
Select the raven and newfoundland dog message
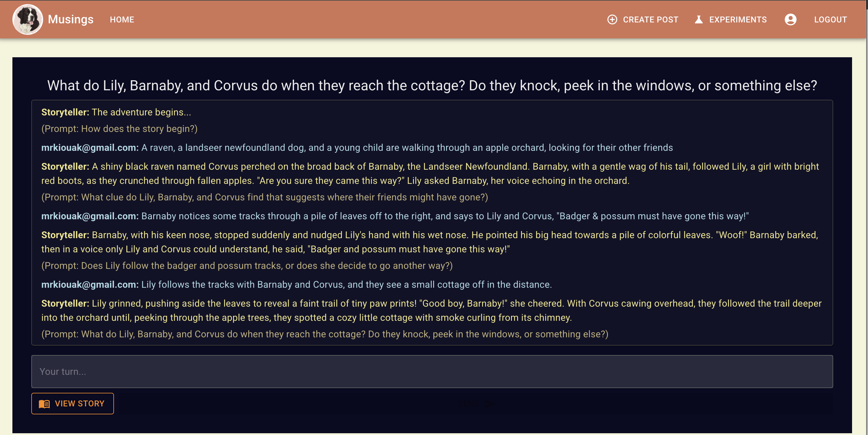point(357,148)
